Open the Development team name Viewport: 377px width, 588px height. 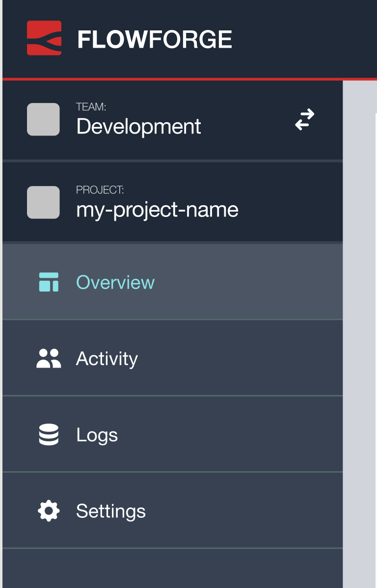(139, 126)
